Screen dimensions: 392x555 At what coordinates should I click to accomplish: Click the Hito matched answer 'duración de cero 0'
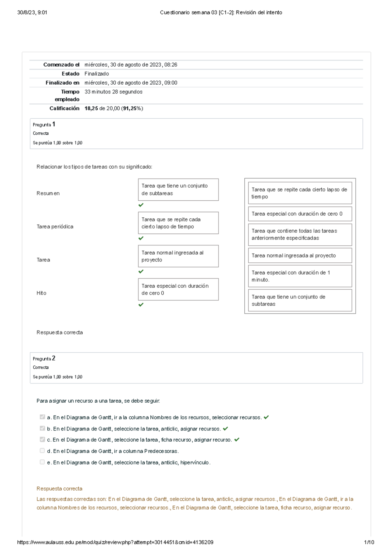click(x=178, y=289)
